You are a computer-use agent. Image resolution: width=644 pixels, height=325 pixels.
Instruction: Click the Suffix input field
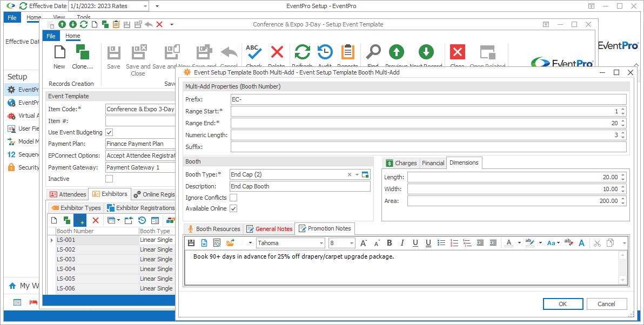(x=428, y=147)
